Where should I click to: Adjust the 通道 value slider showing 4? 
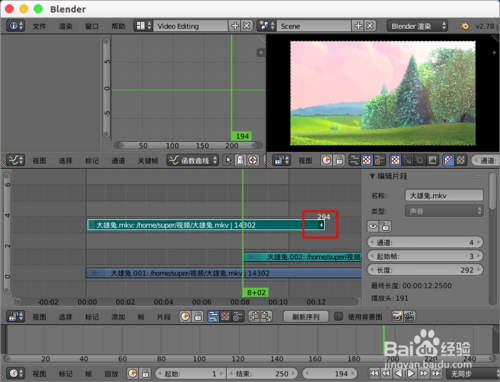[x=425, y=242]
